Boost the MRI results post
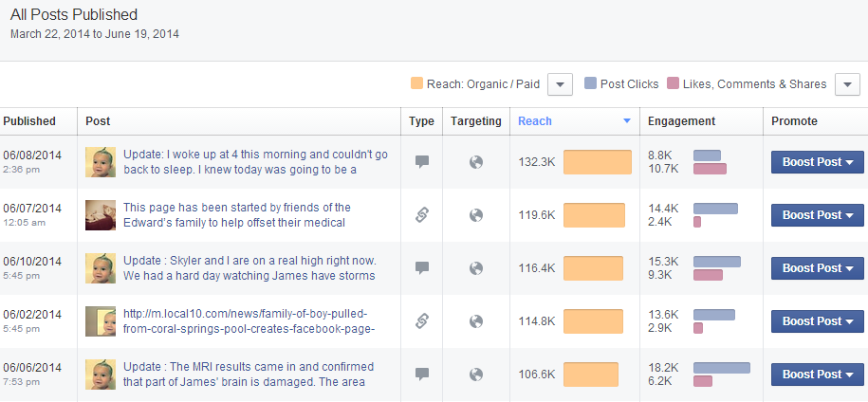This screenshot has width=868, height=402. [816, 375]
